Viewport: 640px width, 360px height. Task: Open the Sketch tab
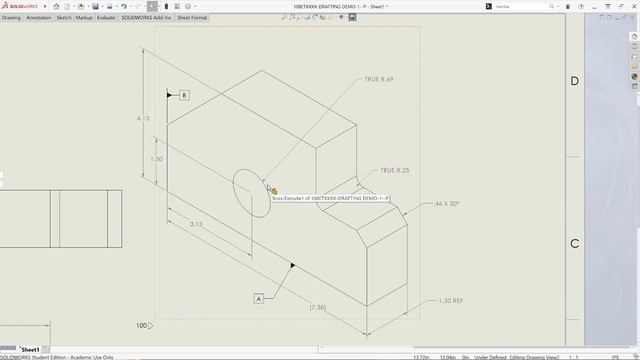point(64,18)
